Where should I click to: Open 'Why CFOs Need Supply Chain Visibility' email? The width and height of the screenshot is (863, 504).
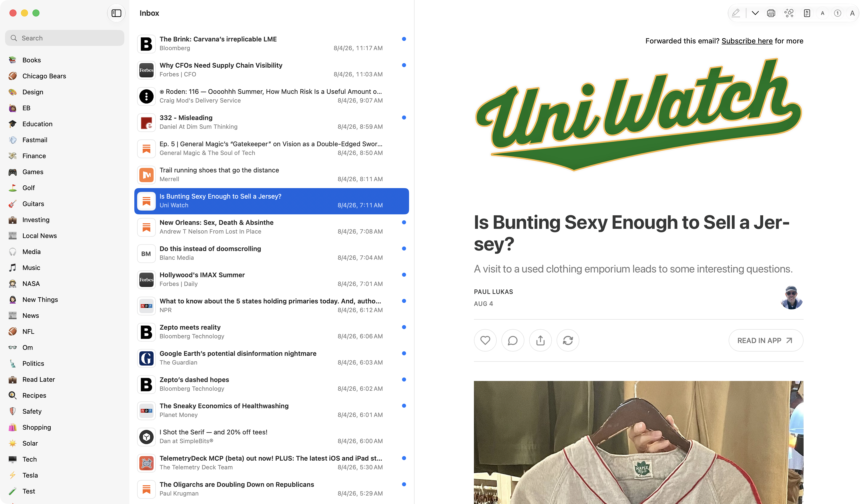272,70
